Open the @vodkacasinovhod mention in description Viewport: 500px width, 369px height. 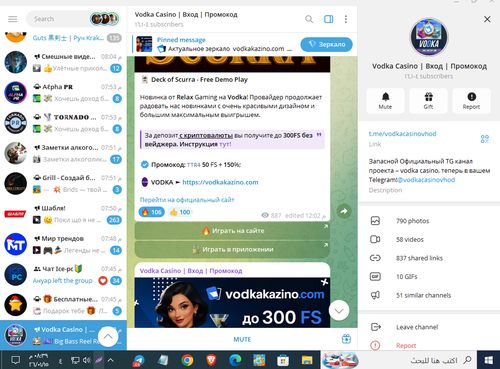point(426,180)
